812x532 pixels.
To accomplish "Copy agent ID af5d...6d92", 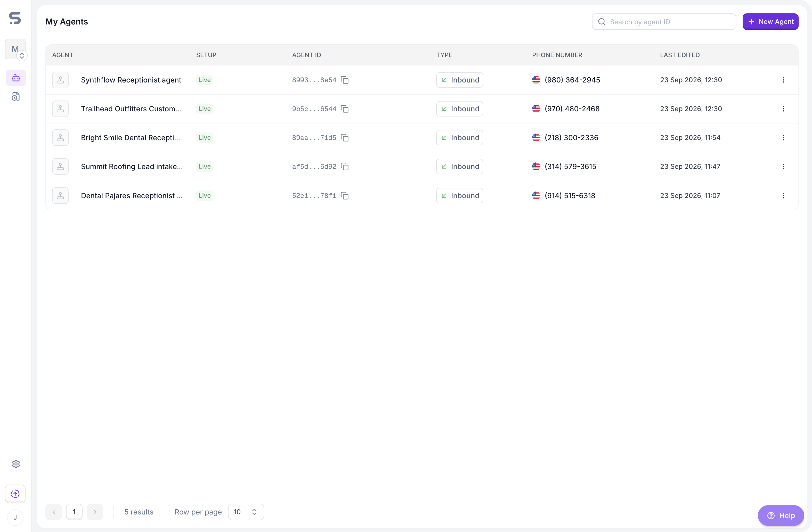I will click(345, 167).
